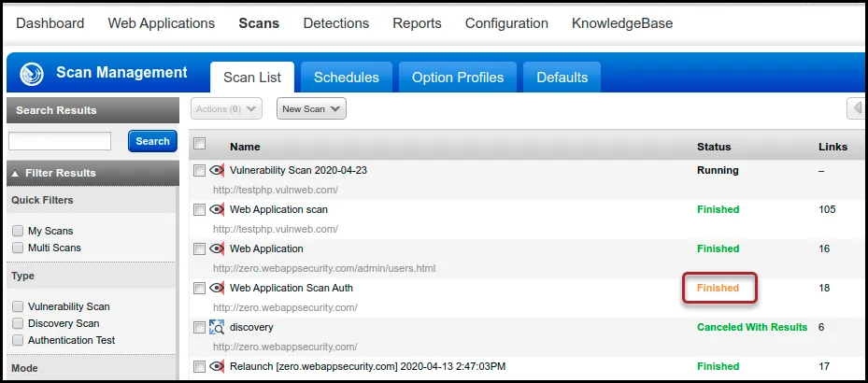Click the previous page arrow button
The image size is (868, 383).
[858, 108]
